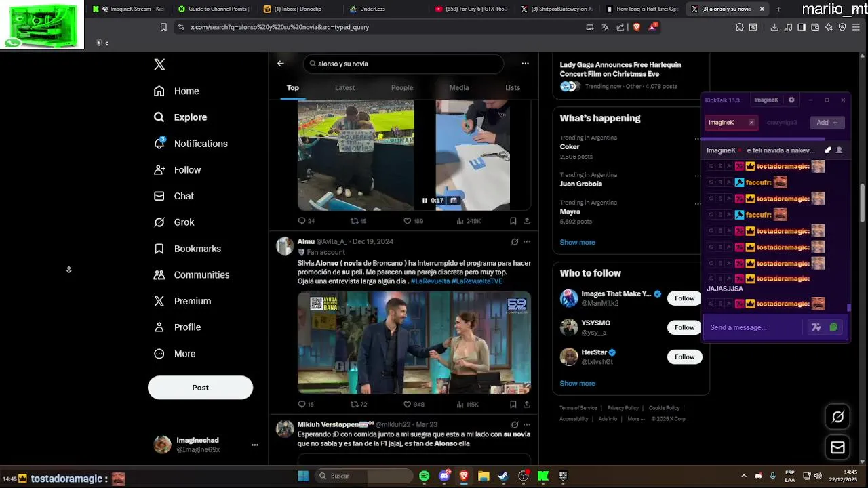Open Explore in the X sidebar

(180, 117)
